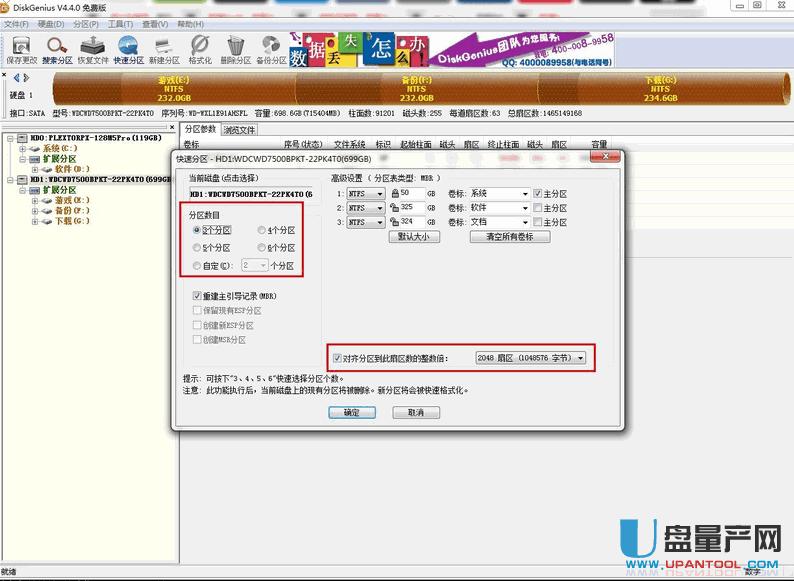This screenshot has height=581, width=794.
Task: Enable 主分区 checkbox for partition 2
Action: coord(538,208)
